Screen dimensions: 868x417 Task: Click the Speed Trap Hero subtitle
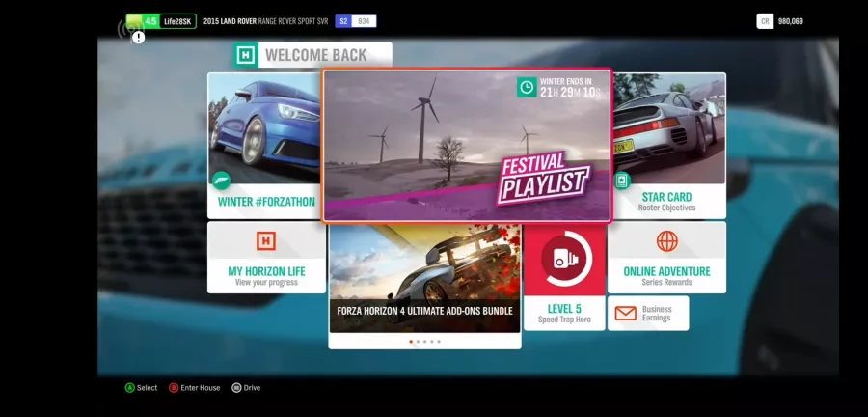pos(564,320)
